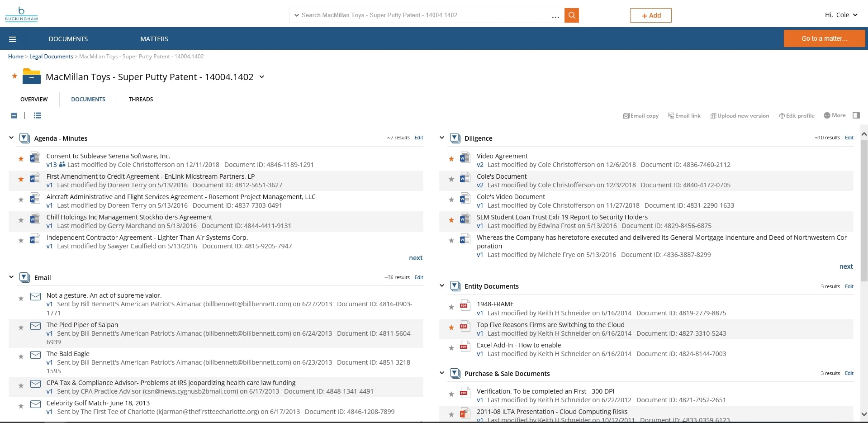
Task: Open the MATTERS menu
Action: click(154, 38)
